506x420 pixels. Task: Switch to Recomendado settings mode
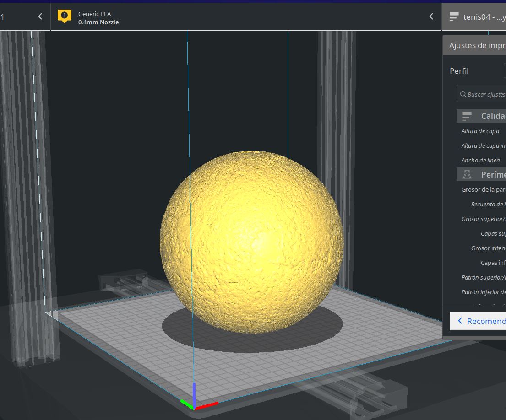pyautogui.click(x=481, y=321)
